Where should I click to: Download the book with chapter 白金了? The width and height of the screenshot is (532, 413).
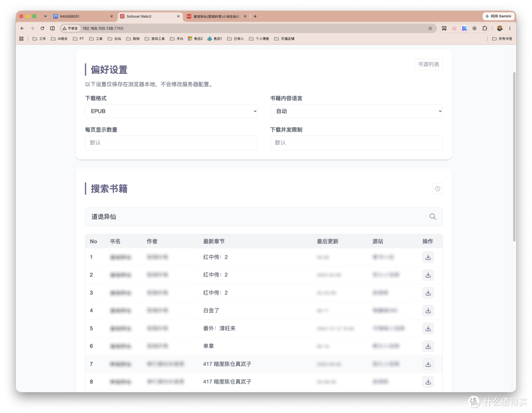(x=428, y=310)
